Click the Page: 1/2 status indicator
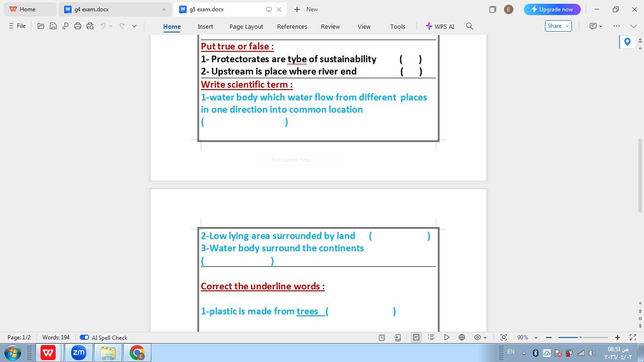The image size is (644, 362). [19, 337]
